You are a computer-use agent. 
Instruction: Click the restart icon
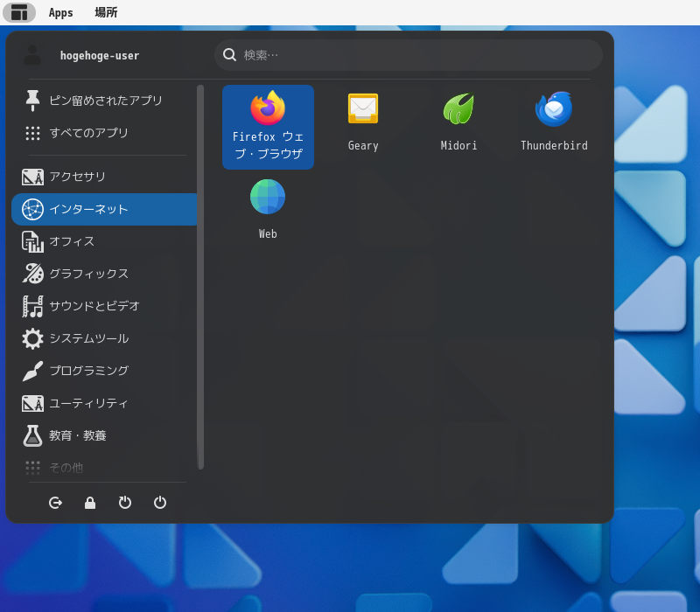point(125,503)
